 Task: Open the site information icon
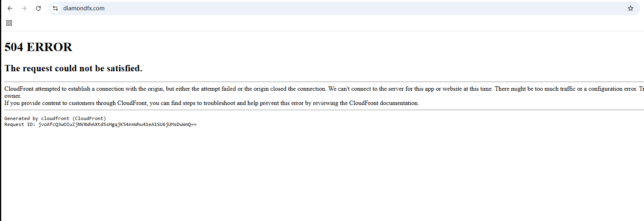55,8
